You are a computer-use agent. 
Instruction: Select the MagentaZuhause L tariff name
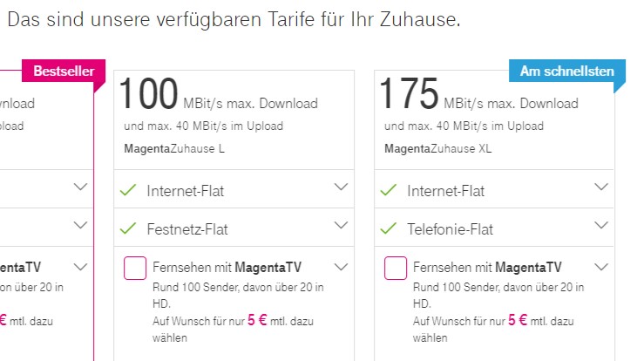174,148
